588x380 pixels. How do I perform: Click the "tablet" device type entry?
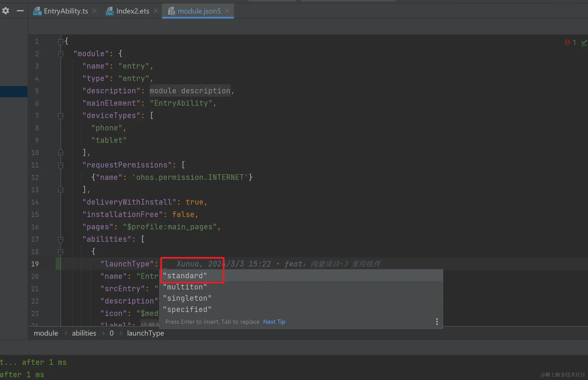(109, 140)
